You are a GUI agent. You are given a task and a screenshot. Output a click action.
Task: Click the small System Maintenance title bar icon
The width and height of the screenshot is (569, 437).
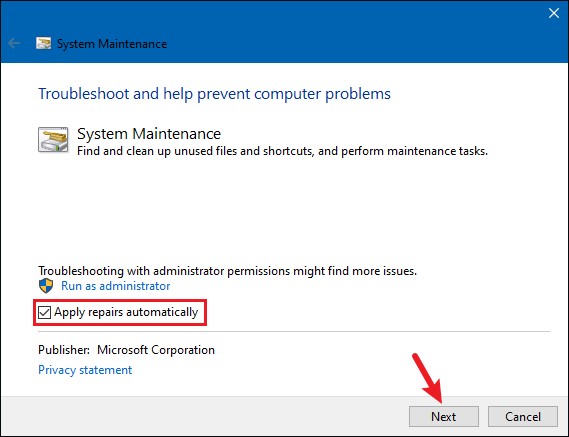43,43
